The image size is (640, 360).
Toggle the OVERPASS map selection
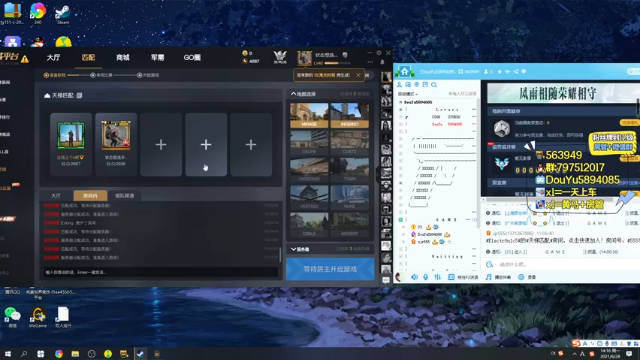click(309, 170)
